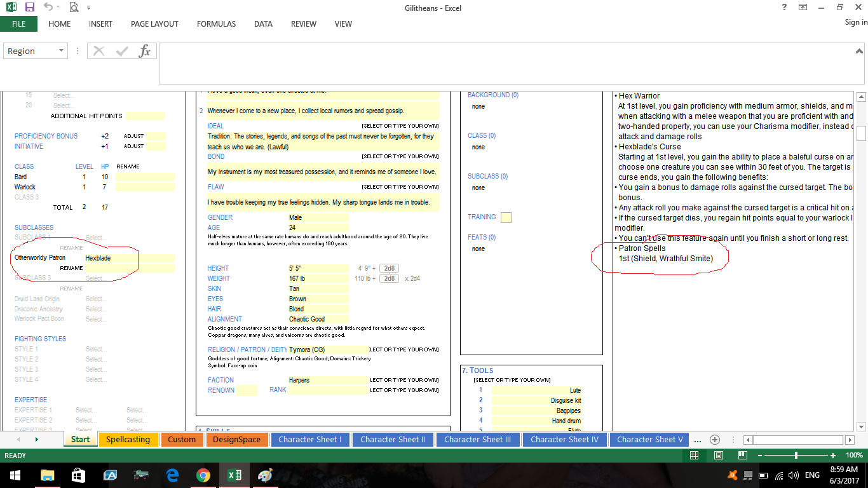
Task: Toggle the TRAINING checkbox
Action: 506,217
